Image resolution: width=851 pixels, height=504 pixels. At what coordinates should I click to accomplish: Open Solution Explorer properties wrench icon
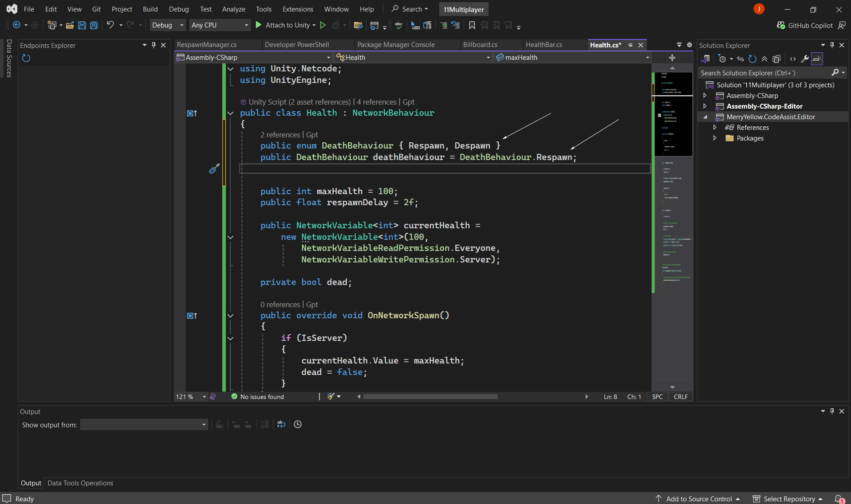coord(804,59)
